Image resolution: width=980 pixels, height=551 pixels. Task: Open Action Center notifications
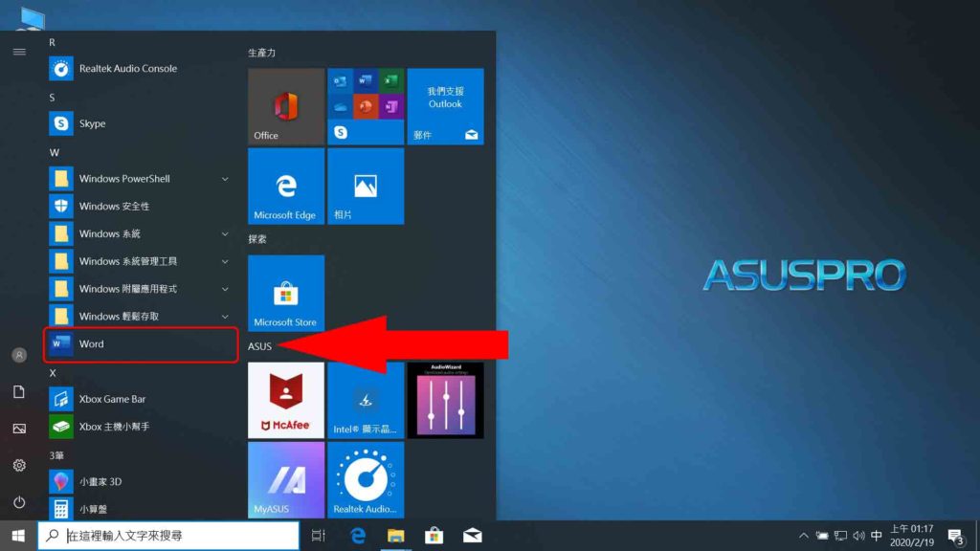pos(955,536)
